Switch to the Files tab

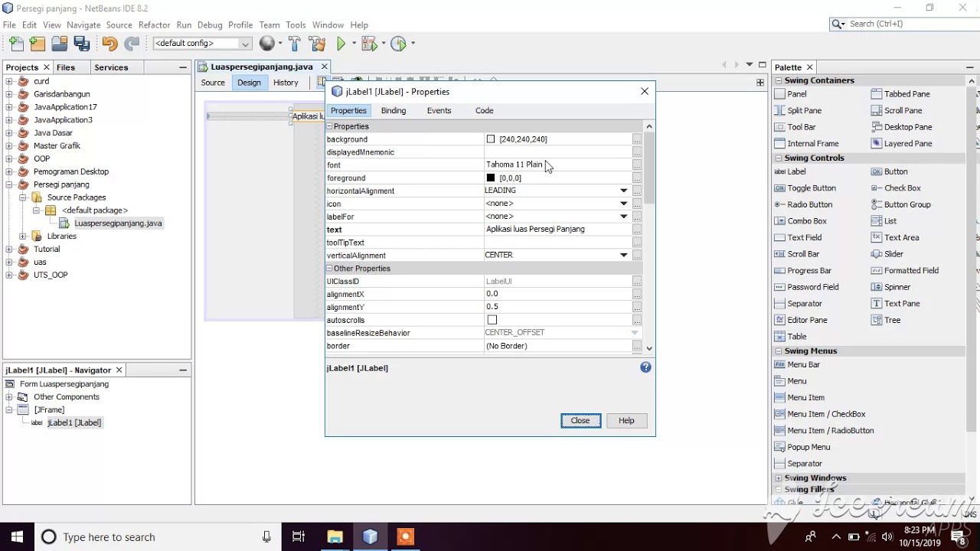(x=66, y=67)
